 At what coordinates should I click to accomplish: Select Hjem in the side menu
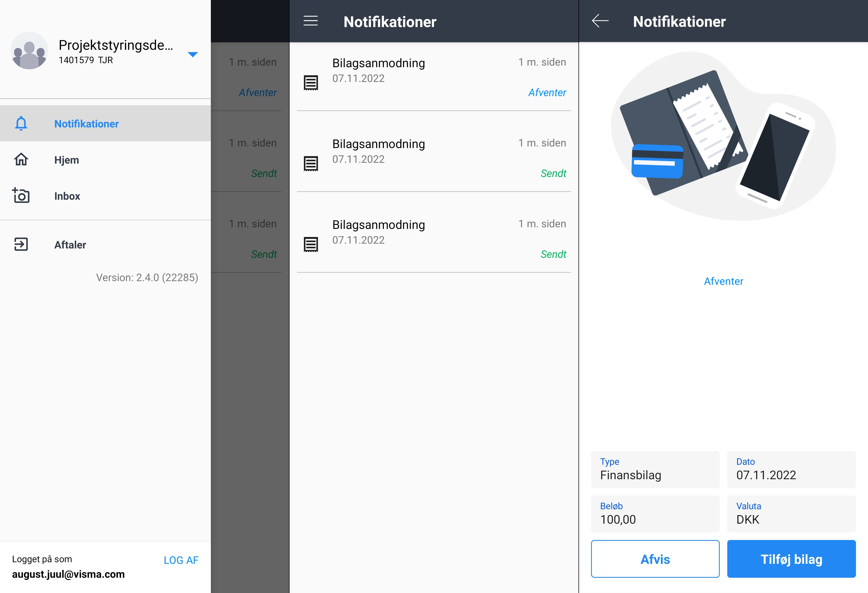pyautogui.click(x=66, y=160)
